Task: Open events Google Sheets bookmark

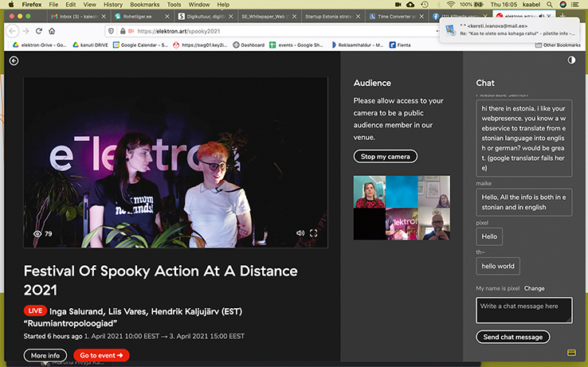Action: coord(296,45)
